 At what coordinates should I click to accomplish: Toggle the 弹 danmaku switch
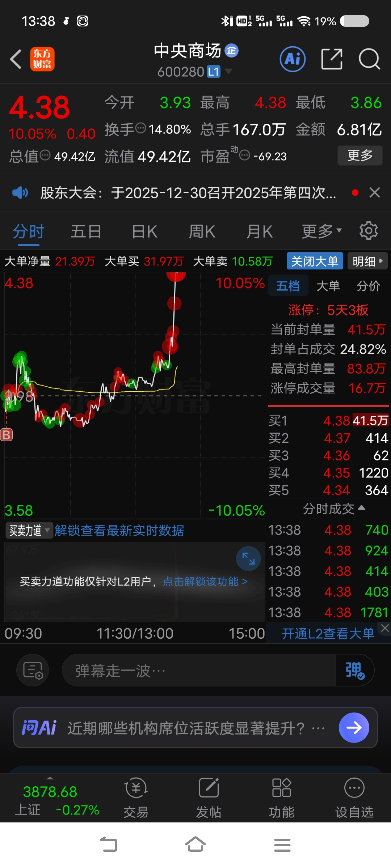click(355, 671)
